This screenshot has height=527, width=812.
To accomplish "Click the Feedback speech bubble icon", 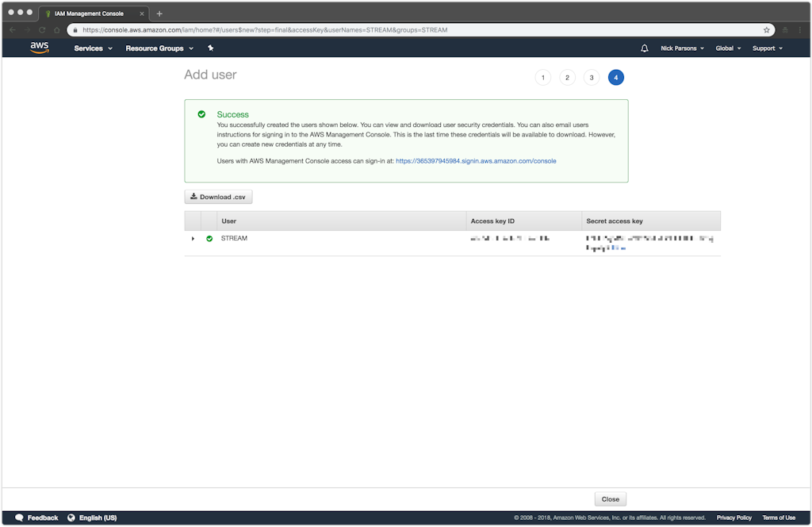I will [19, 517].
